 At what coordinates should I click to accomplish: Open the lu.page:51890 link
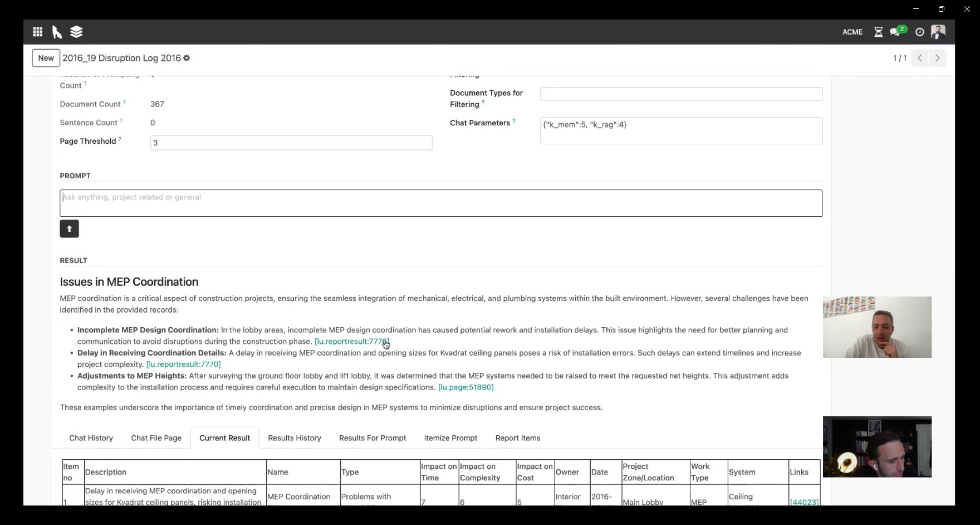(465, 387)
